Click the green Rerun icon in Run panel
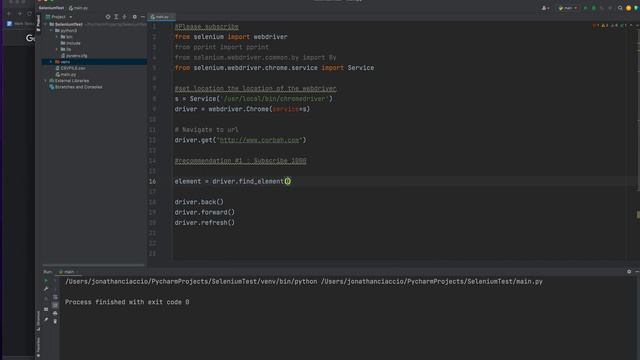The image size is (640, 360). coord(46,280)
